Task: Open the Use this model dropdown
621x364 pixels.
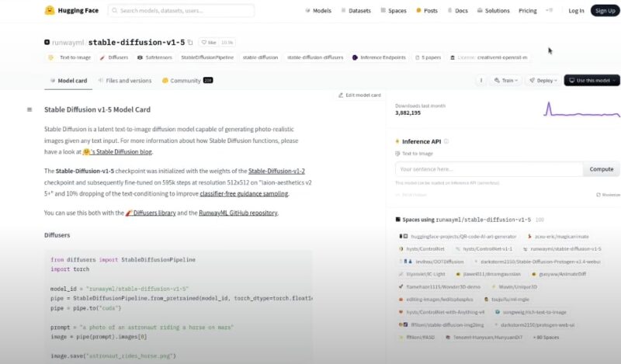Action: point(592,80)
